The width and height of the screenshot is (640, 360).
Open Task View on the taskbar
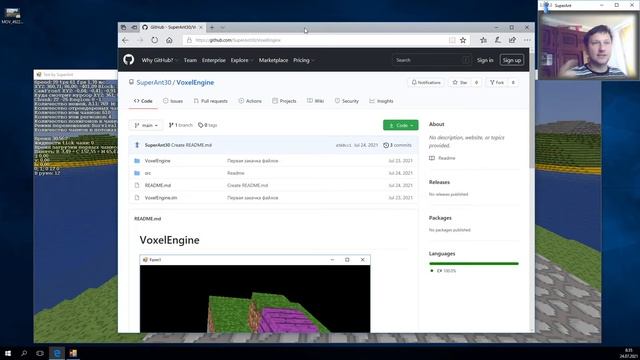click(40, 353)
